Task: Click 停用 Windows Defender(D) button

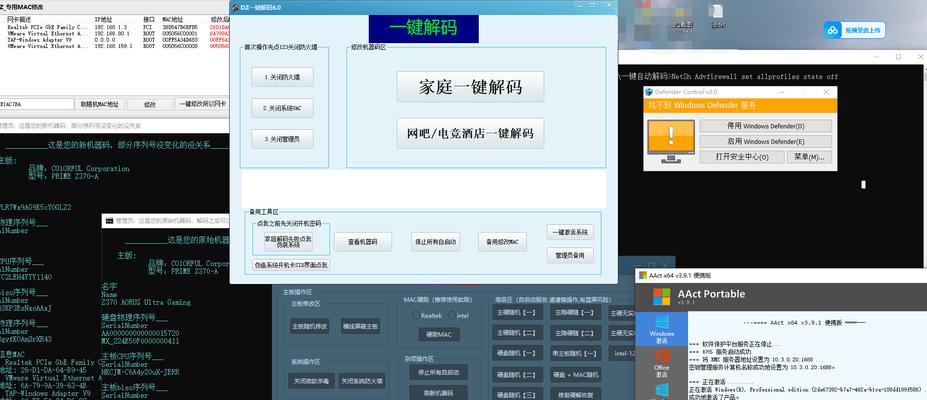Action: coord(766,126)
